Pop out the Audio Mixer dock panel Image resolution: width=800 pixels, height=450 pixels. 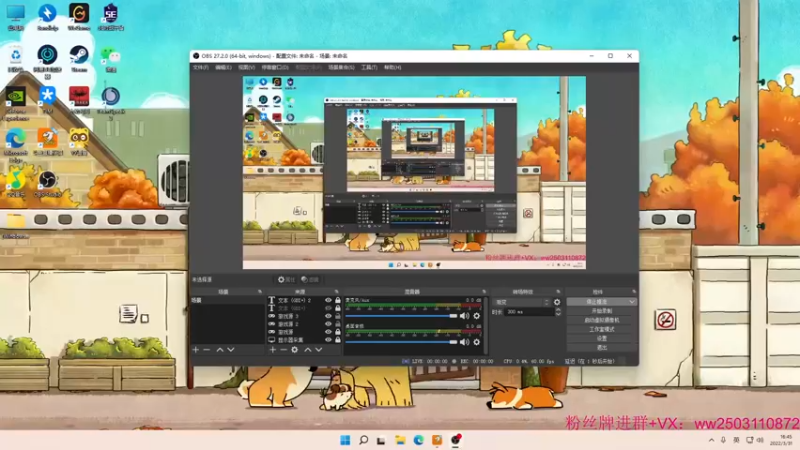[x=484, y=292]
